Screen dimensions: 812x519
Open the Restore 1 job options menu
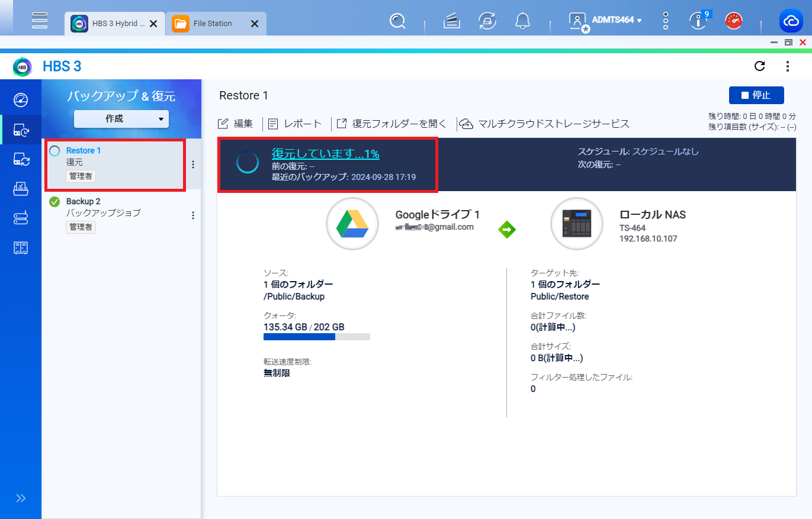[192, 165]
